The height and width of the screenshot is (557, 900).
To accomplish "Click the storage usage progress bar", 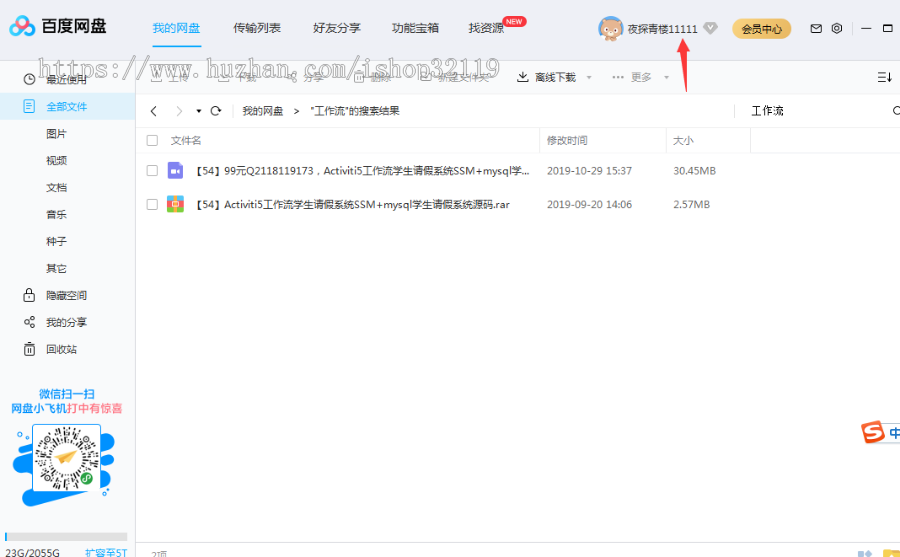I will pos(66,536).
